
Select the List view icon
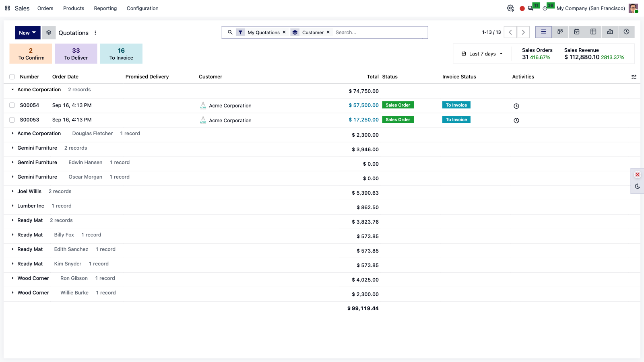click(x=543, y=32)
